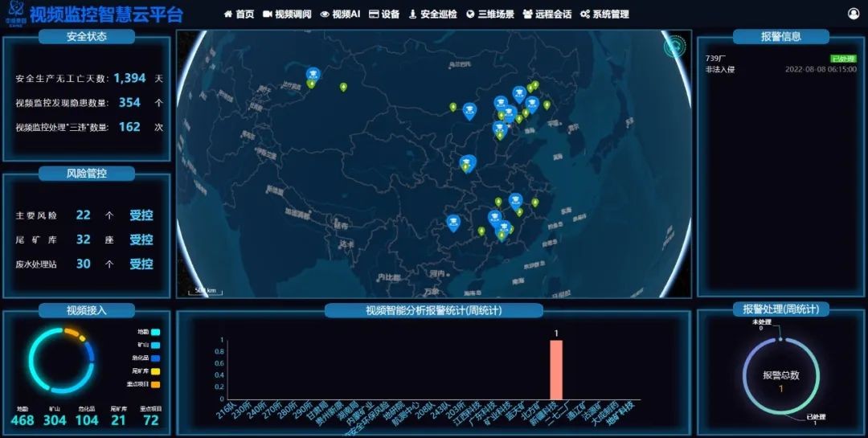Click 受控 next to 主要风险
868x438 pixels.
[141, 215]
